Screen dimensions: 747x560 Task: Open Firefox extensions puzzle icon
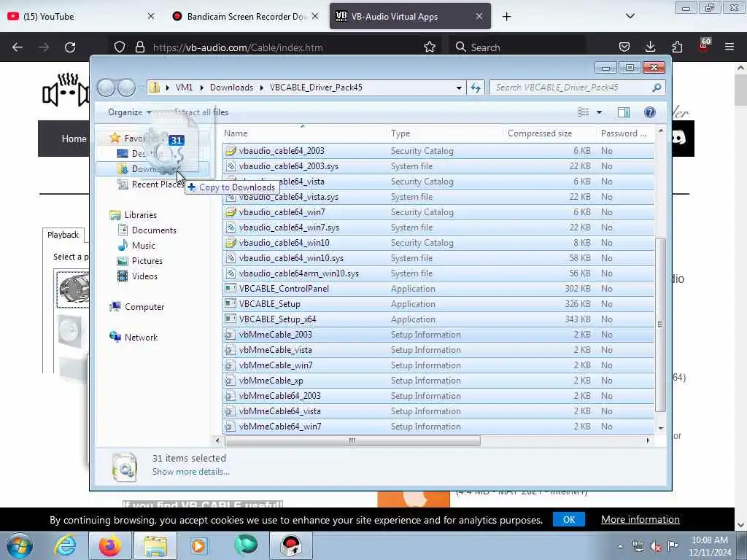(x=677, y=47)
